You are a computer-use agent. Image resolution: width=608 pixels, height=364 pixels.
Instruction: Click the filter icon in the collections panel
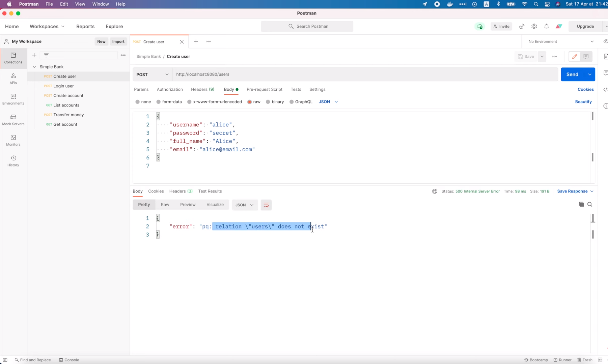pos(46,55)
